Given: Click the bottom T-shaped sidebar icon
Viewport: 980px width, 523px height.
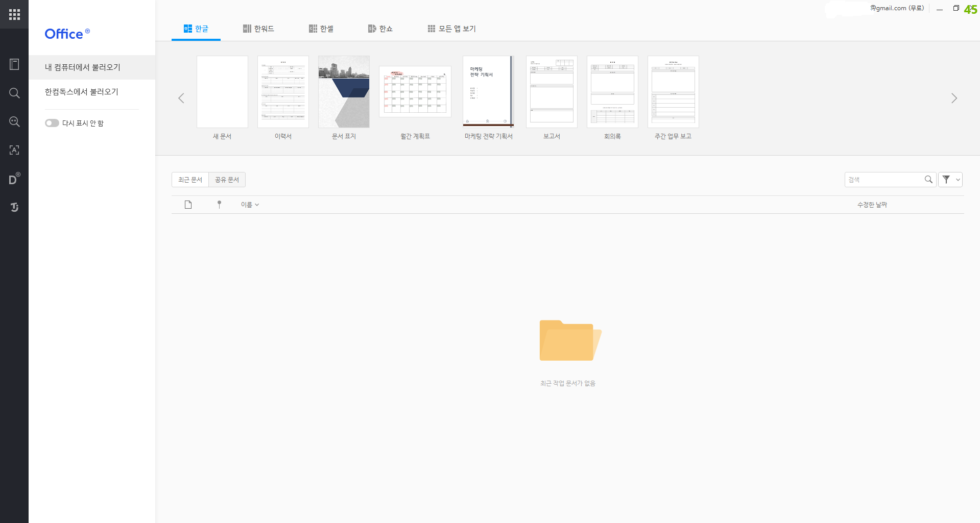Looking at the screenshot, I should [14, 207].
